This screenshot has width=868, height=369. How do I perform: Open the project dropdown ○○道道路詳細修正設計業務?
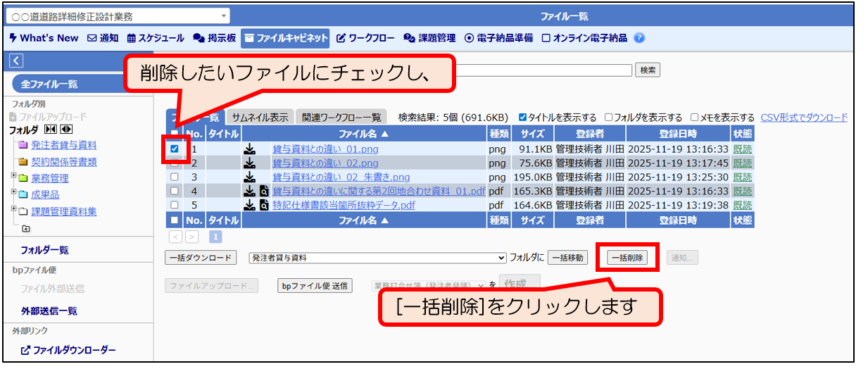[118, 16]
